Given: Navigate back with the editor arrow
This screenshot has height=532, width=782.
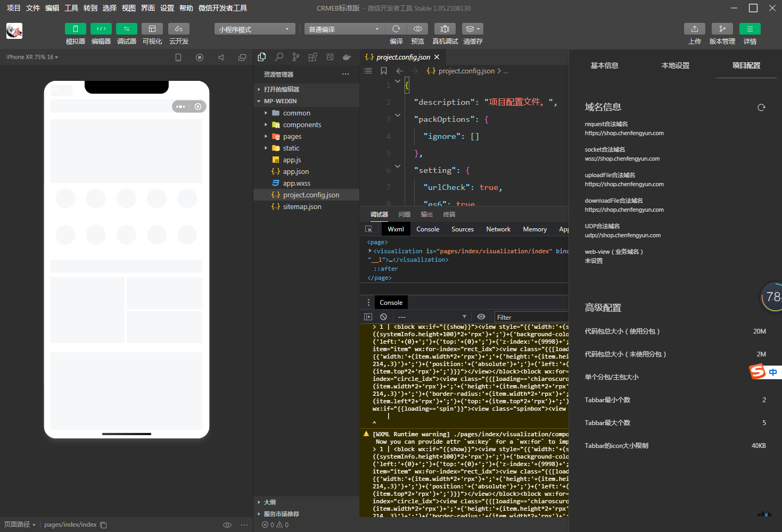Looking at the screenshot, I should (x=400, y=71).
